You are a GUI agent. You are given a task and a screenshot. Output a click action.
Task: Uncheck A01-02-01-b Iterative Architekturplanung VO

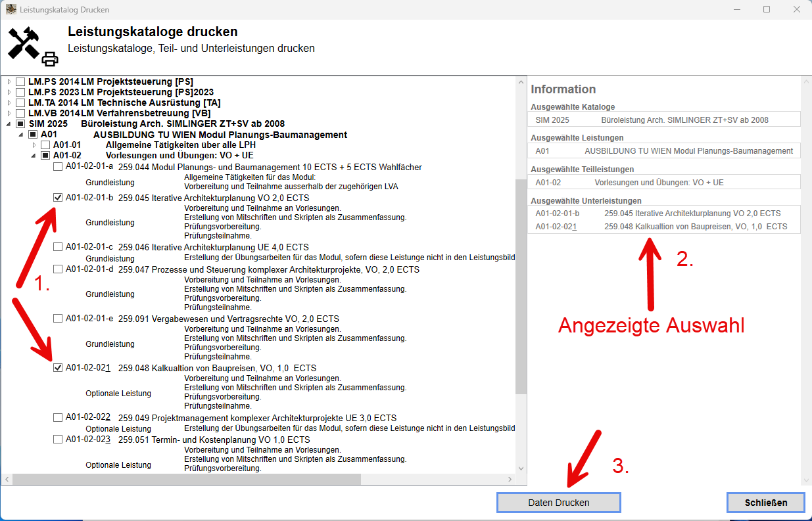(x=58, y=197)
